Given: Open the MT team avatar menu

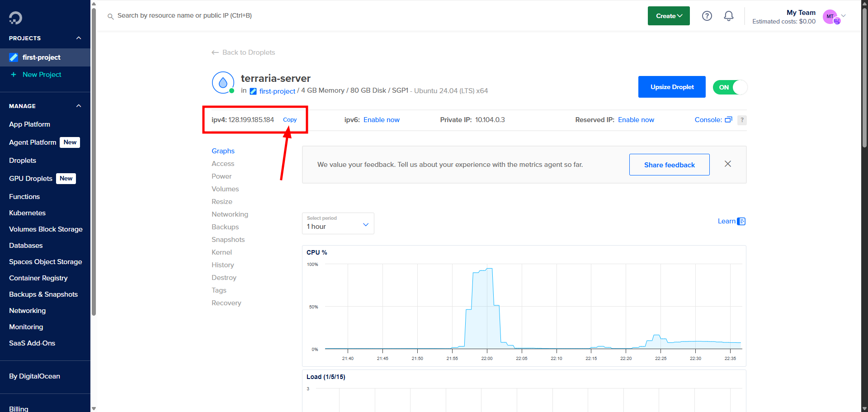Looking at the screenshot, I should [832, 17].
